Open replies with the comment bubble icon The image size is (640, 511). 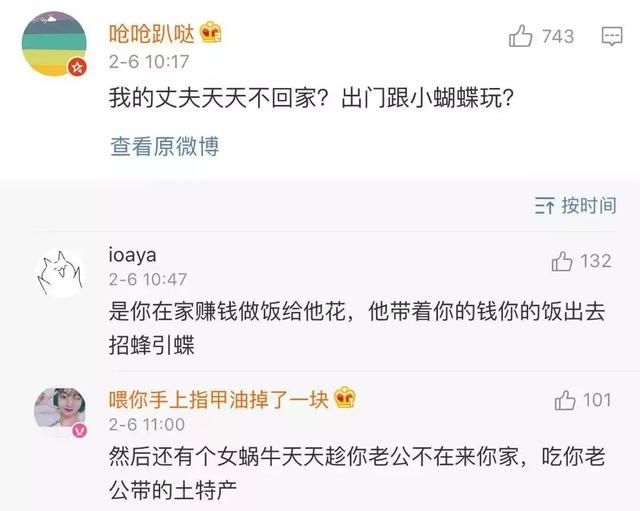(610, 37)
